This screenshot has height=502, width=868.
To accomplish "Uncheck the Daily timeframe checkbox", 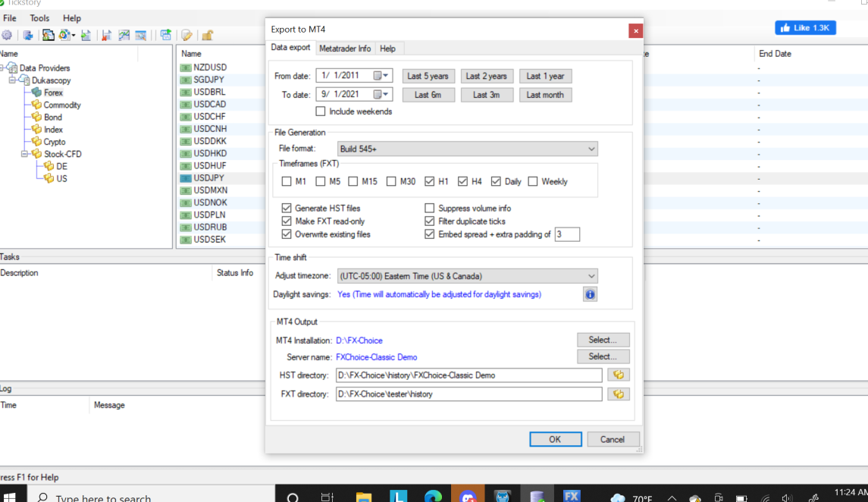I will tap(496, 181).
